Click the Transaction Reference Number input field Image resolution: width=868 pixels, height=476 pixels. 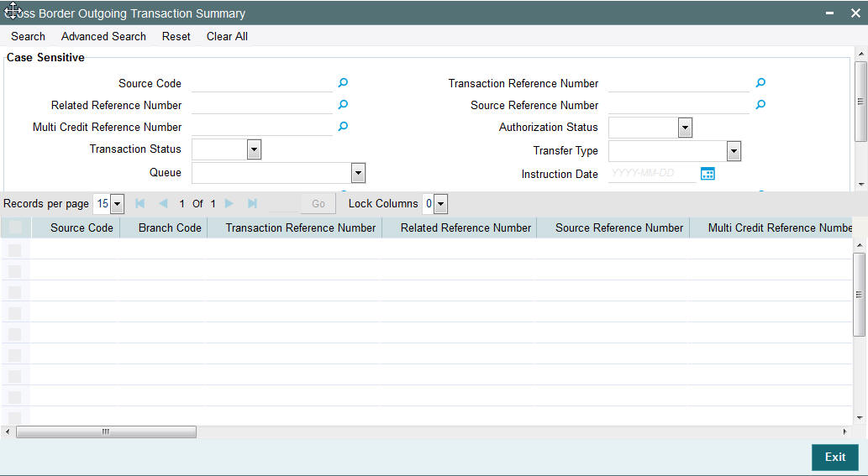click(679, 83)
